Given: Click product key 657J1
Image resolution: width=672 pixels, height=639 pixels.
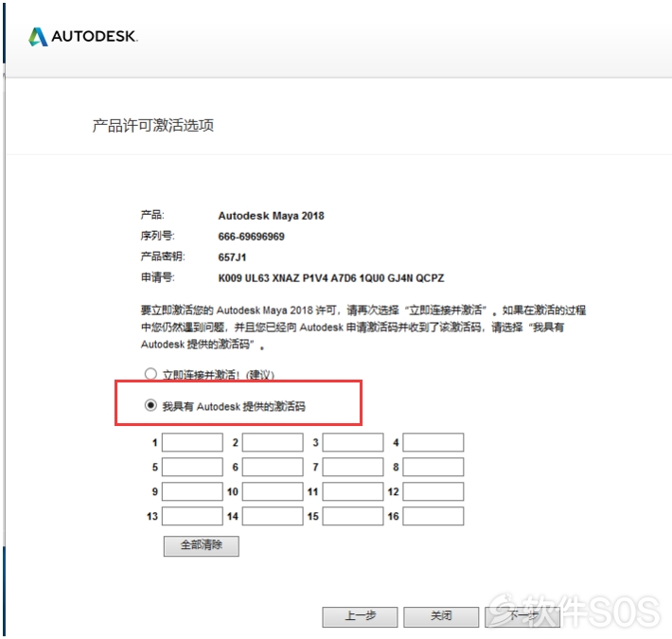Looking at the screenshot, I should click(x=232, y=257).
